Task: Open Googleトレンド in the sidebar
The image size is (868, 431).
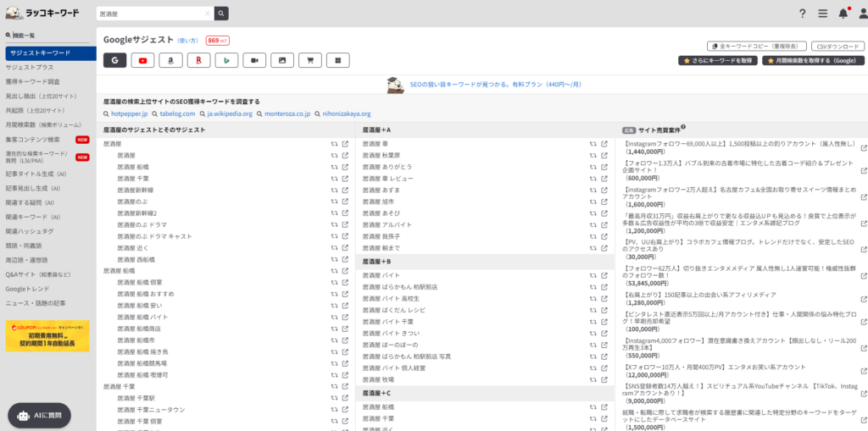Action: point(28,289)
